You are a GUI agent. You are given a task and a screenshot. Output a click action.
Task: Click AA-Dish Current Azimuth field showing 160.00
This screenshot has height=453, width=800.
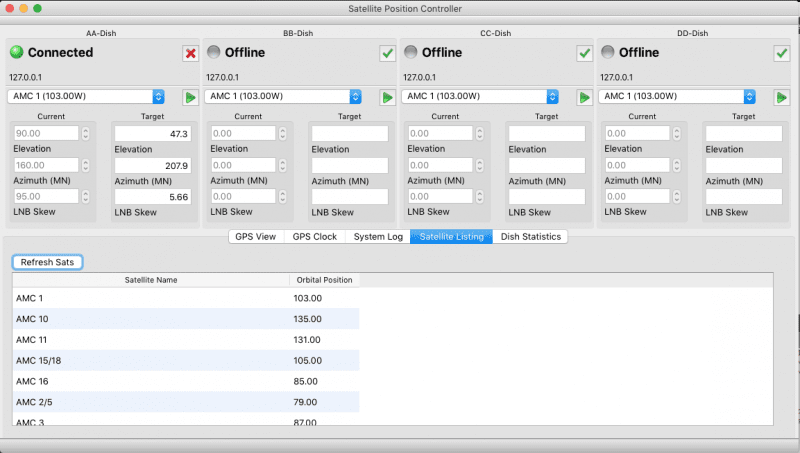click(x=46, y=165)
